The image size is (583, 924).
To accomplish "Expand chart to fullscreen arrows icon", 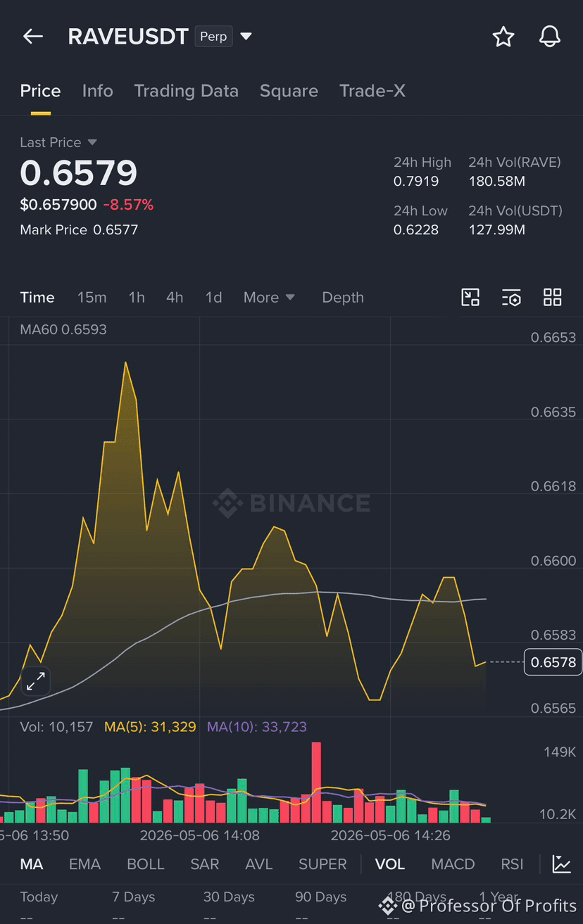I will click(x=36, y=681).
